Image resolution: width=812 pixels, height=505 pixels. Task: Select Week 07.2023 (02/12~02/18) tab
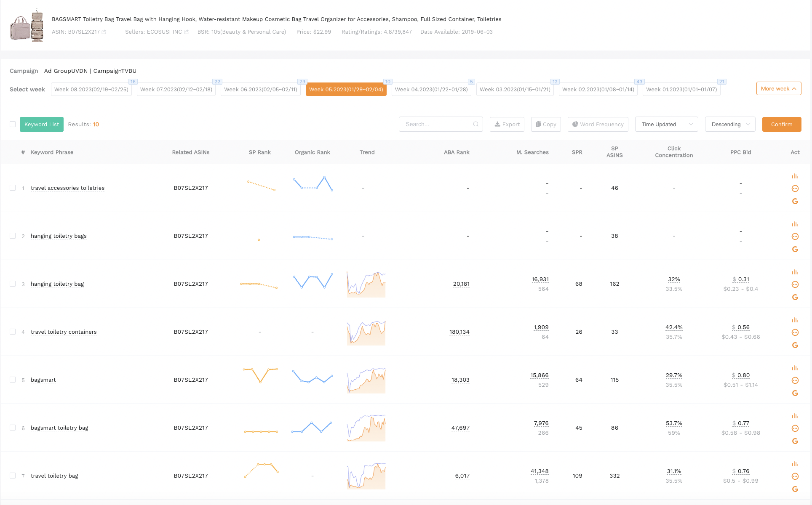[176, 89]
